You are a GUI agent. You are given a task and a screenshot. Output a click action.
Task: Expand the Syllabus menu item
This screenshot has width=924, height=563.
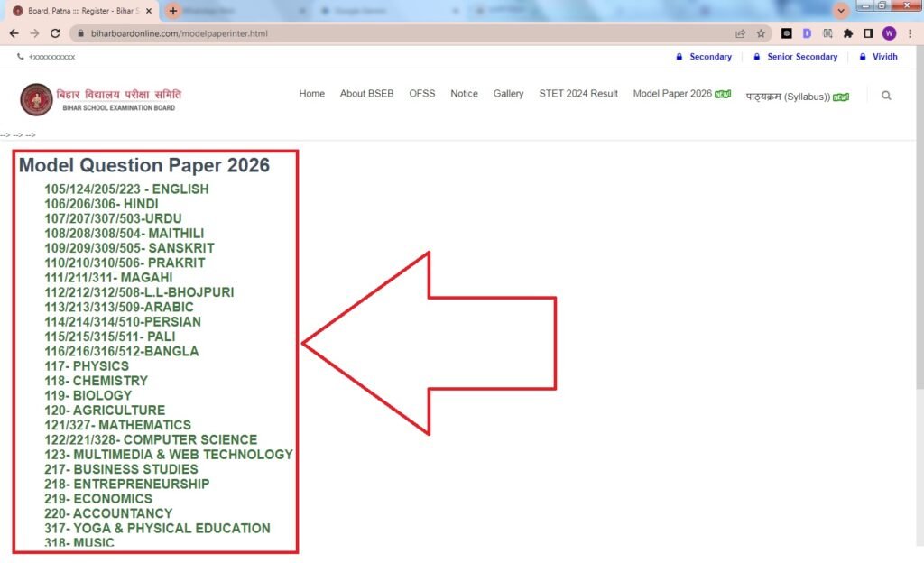(x=785, y=94)
